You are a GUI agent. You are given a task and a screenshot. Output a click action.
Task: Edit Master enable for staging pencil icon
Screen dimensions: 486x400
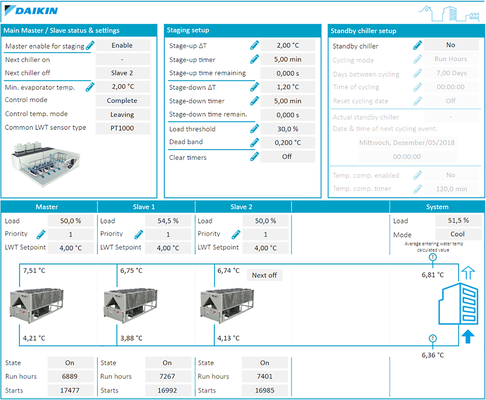coord(90,45)
